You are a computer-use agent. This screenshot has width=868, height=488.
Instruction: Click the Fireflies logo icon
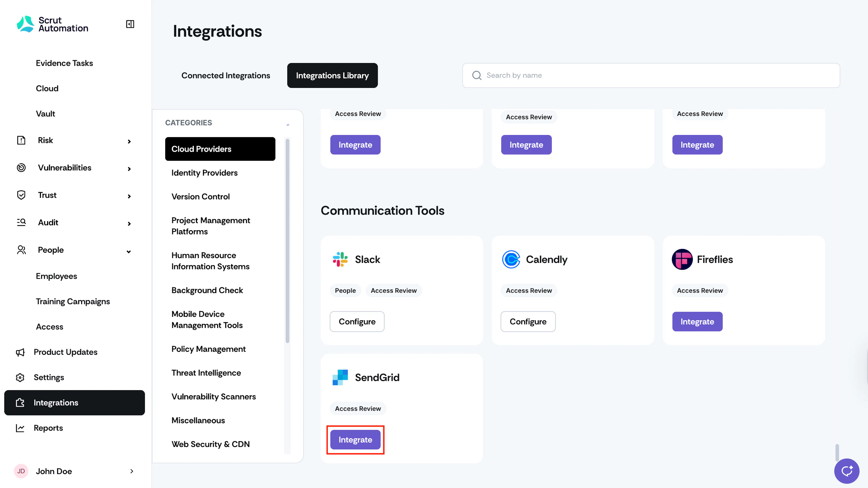[x=682, y=259]
